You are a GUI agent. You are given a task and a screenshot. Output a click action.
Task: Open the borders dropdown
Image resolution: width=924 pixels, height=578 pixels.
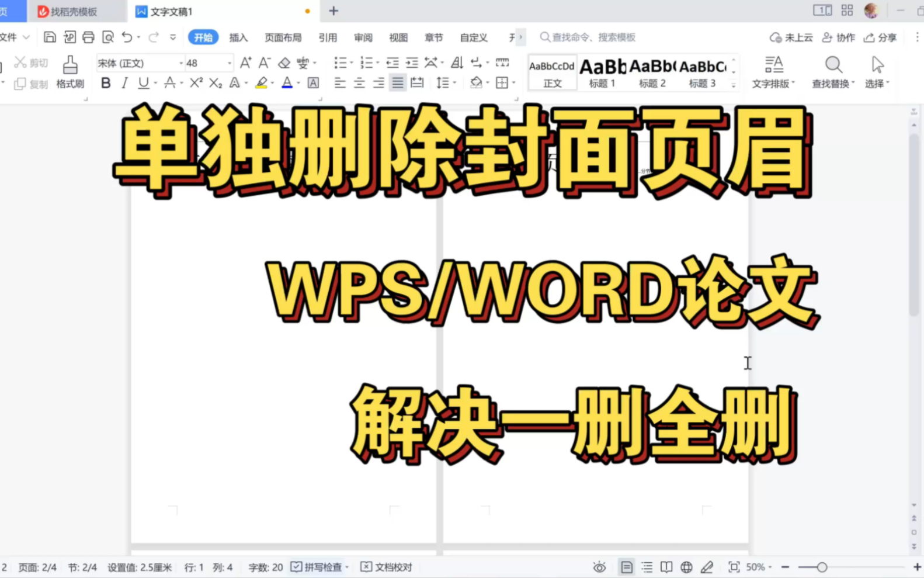click(513, 83)
